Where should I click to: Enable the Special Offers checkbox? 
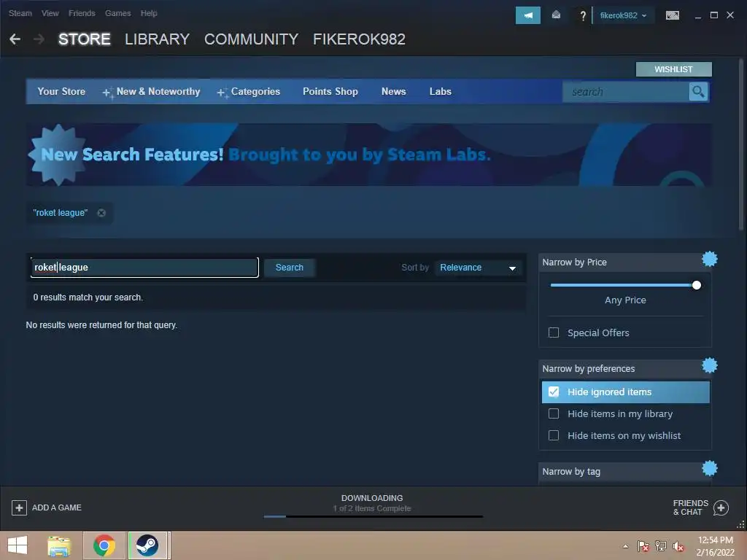(x=554, y=332)
